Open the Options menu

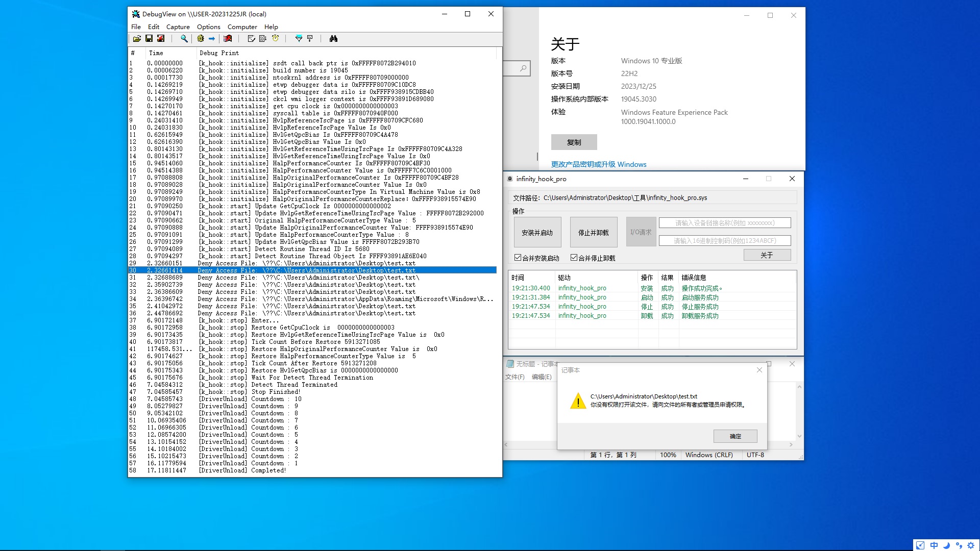[208, 27]
